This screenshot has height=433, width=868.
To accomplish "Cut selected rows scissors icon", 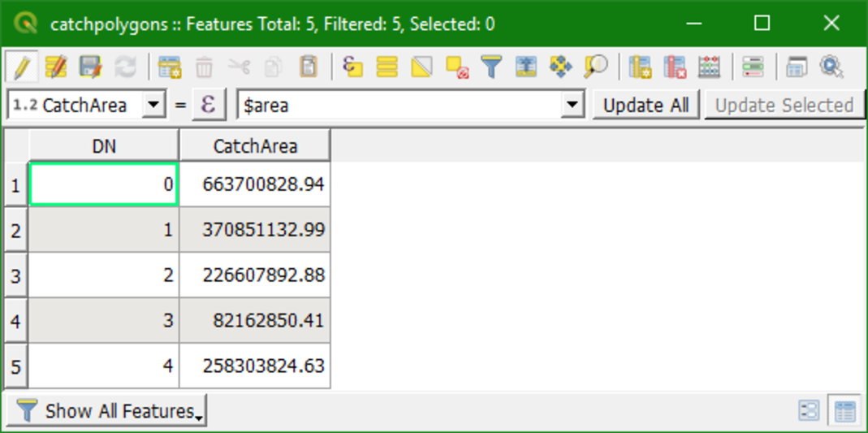I will pyautogui.click(x=240, y=67).
